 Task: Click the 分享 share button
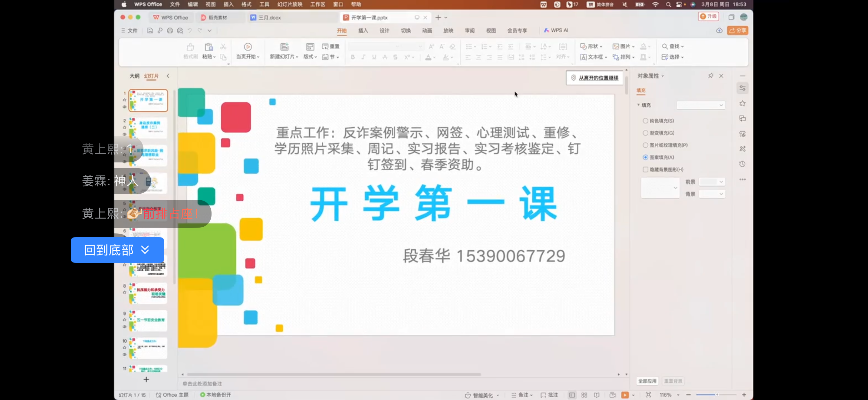[x=737, y=30]
